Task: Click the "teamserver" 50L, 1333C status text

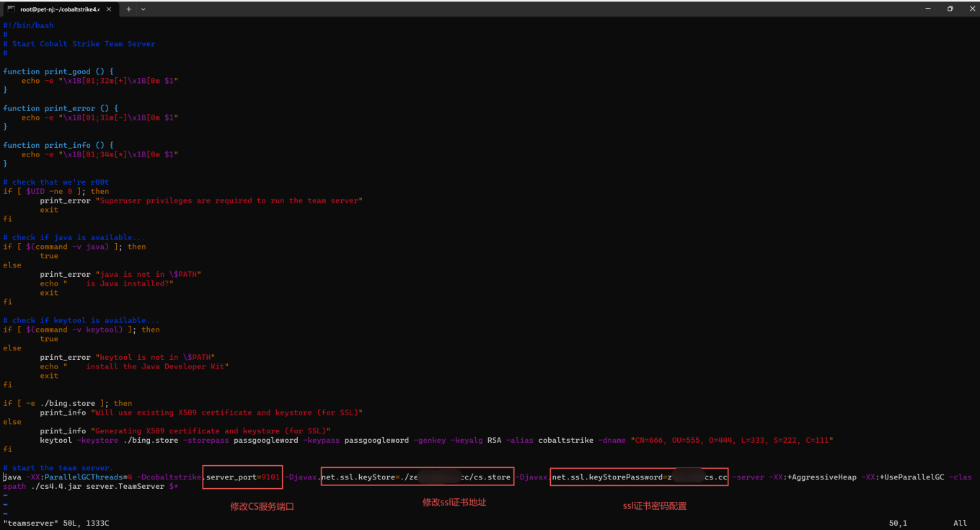Action: tap(56, 523)
